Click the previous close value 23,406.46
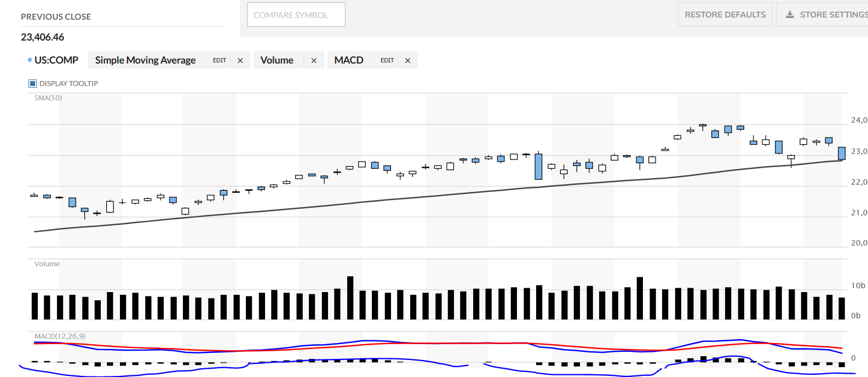The width and height of the screenshot is (868, 377). coord(43,37)
